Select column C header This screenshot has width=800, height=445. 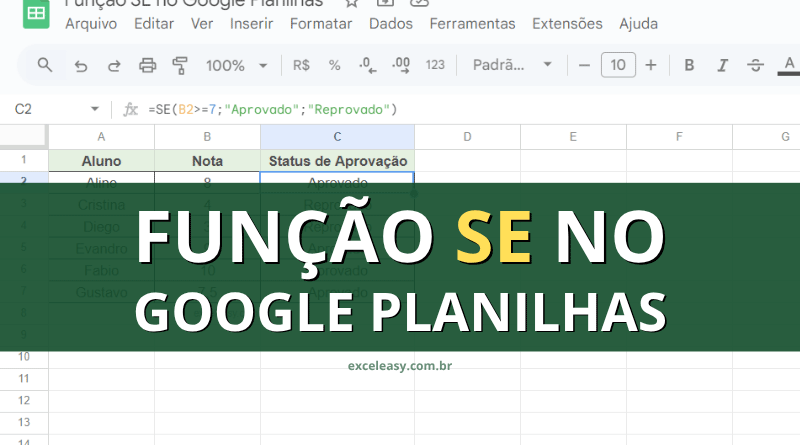pos(337,137)
